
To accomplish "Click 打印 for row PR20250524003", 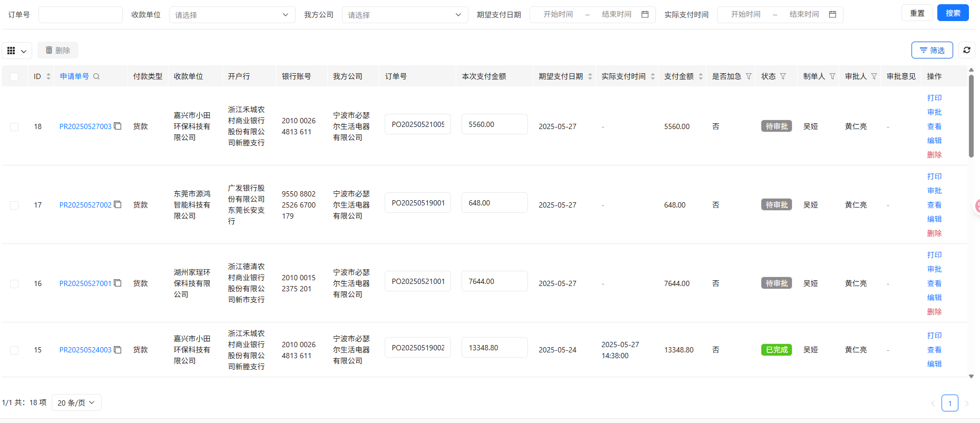I will click(x=934, y=336).
